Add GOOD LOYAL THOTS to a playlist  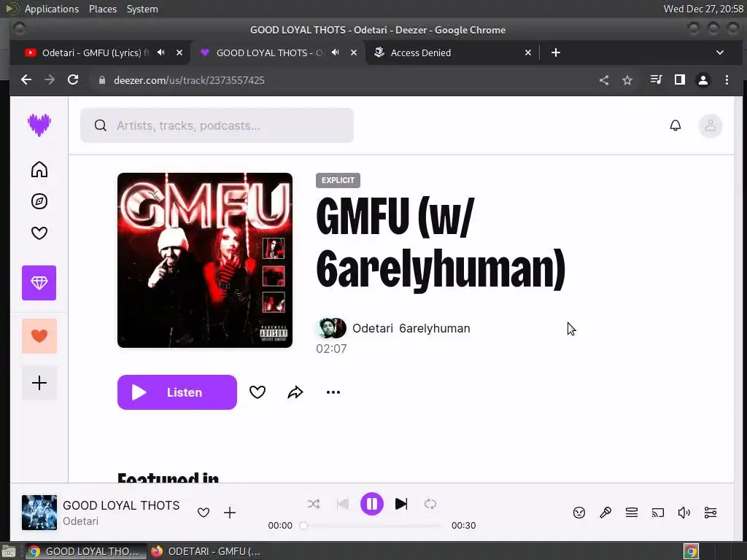(x=230, y=513)
